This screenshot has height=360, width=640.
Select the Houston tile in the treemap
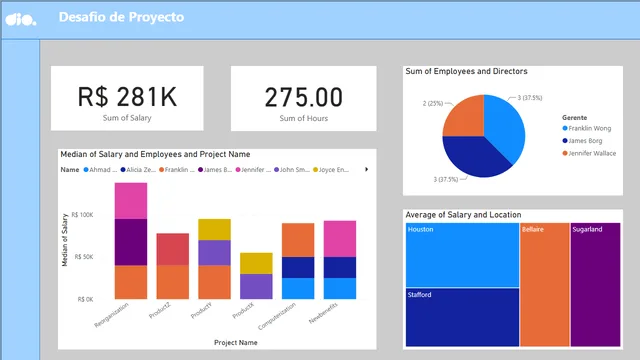point(462,255)
